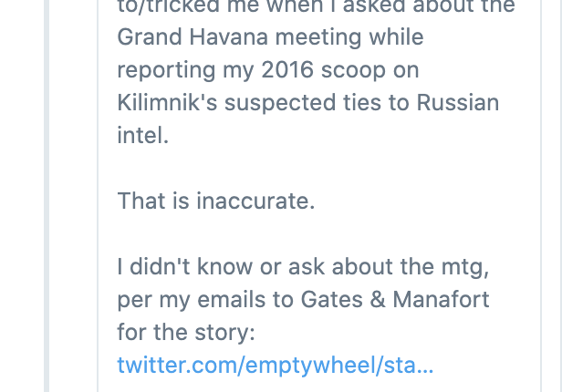Click the "Grand Havana meeting while" line

coord(271,37)
